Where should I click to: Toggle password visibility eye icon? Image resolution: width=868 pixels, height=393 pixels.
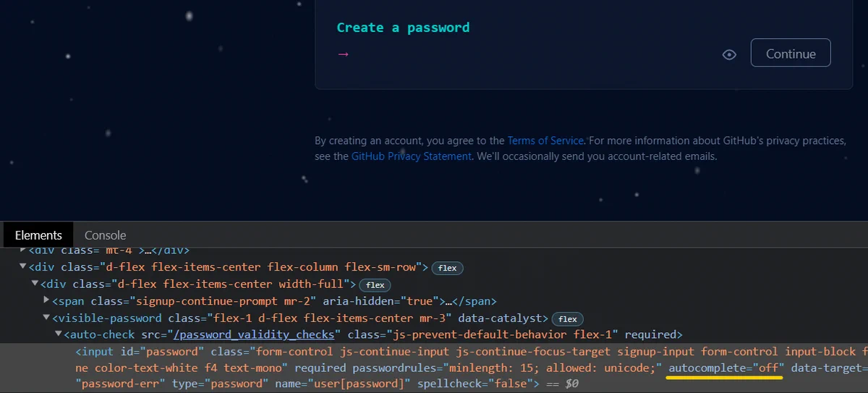point(729,54)
